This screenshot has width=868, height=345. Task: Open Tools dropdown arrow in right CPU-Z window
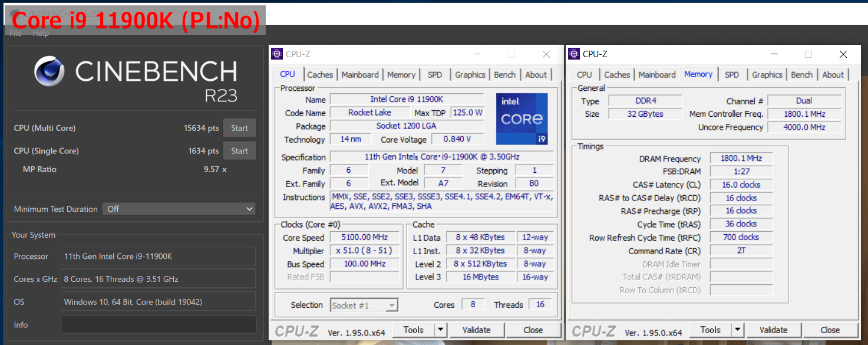[738, 330]
